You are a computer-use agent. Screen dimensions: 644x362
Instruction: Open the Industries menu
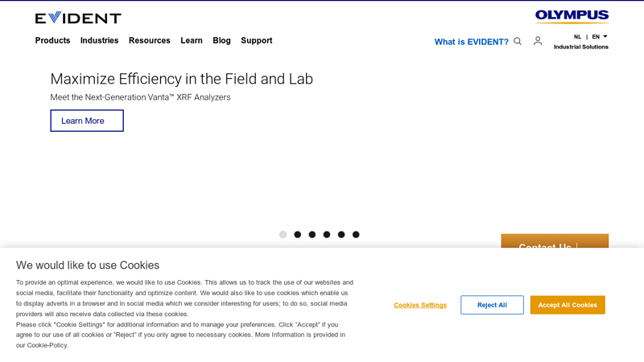coord(99,40)
